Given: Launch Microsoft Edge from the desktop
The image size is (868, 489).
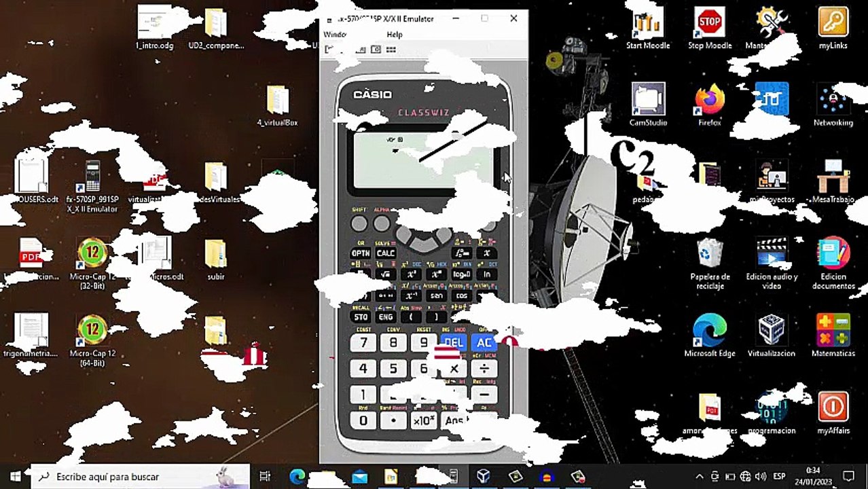Looking at the screenshot, I should (710, 336).
